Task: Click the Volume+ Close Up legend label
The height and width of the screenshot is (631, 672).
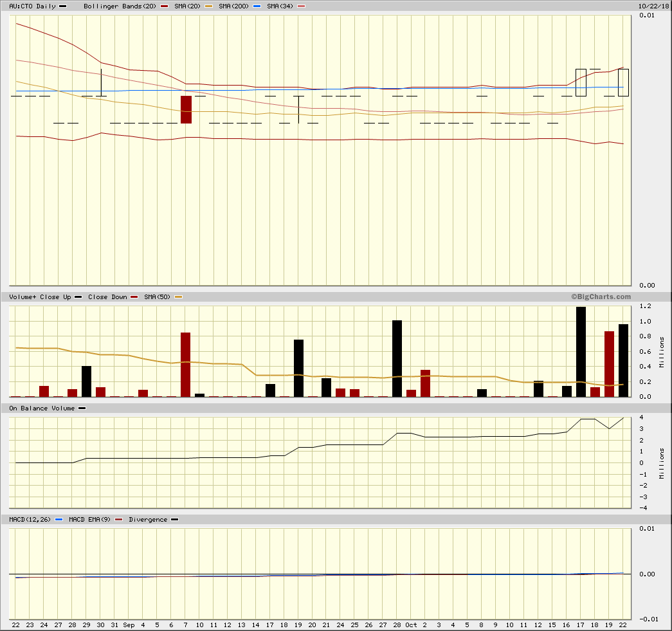Action: (40, 297)
